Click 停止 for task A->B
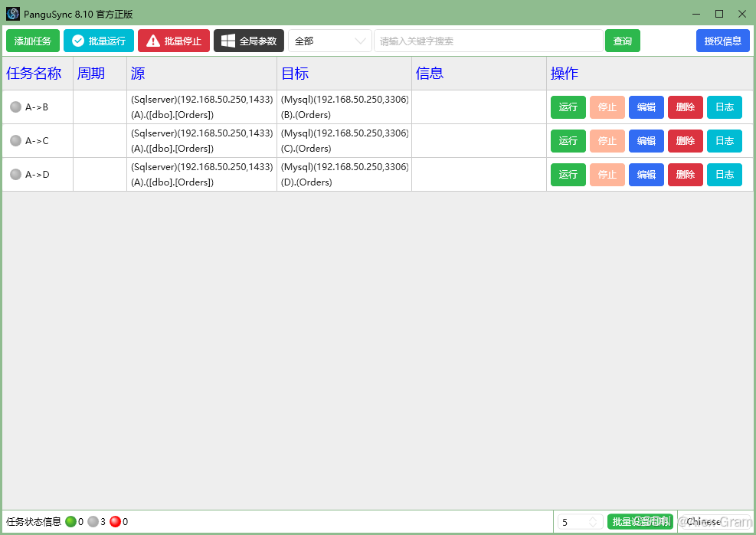The height and width of the screenshot is (535, 756). tap(607, 107)
